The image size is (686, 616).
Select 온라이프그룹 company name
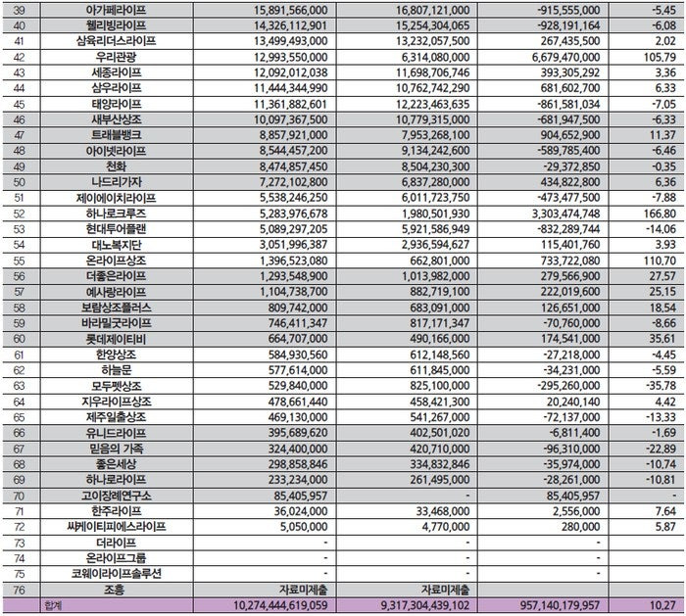pos(116,558)
